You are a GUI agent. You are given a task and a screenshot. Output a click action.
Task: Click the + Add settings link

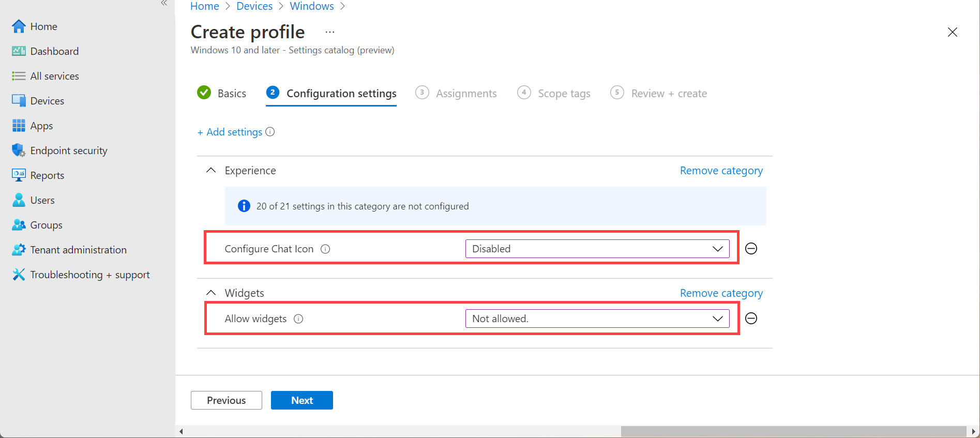click(230, 132)
